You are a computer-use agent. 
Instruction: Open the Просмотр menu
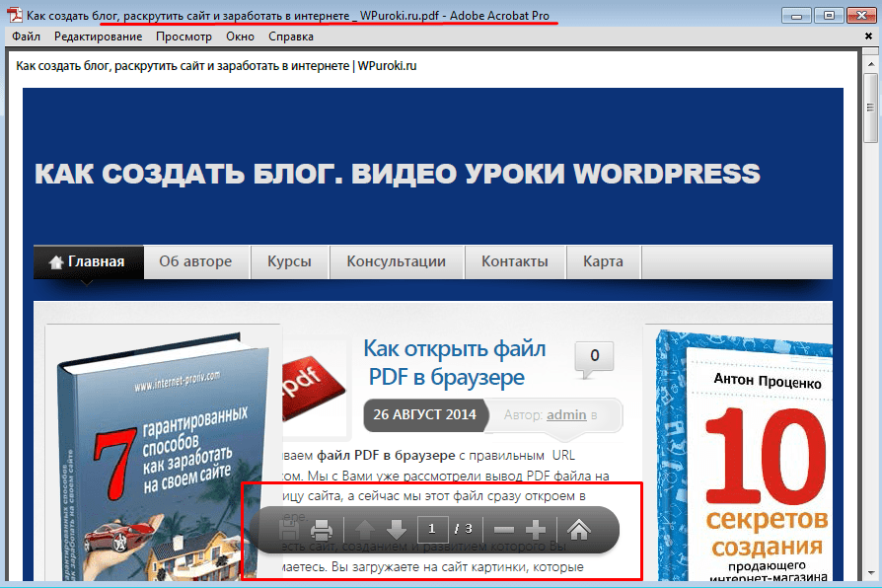(184, 37)
